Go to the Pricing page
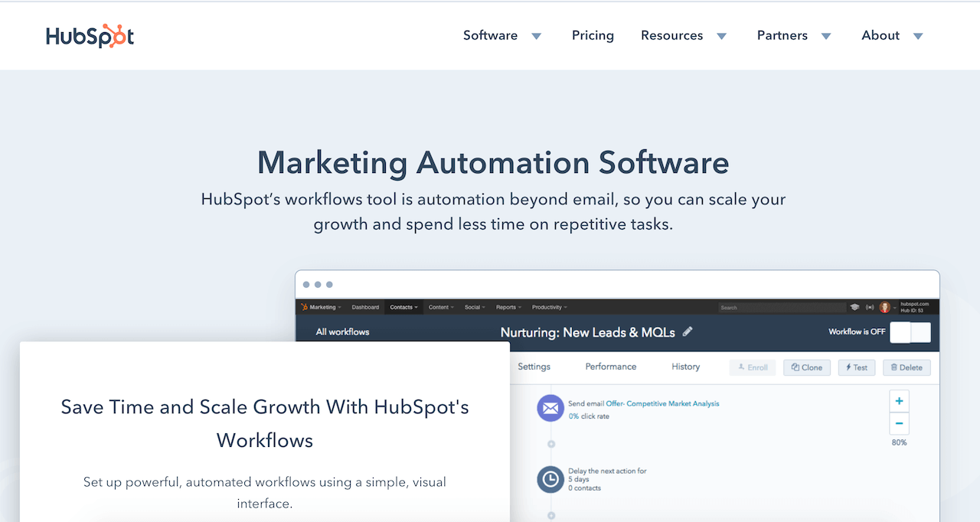Screen dimensions: 980x522 (593, 35)
